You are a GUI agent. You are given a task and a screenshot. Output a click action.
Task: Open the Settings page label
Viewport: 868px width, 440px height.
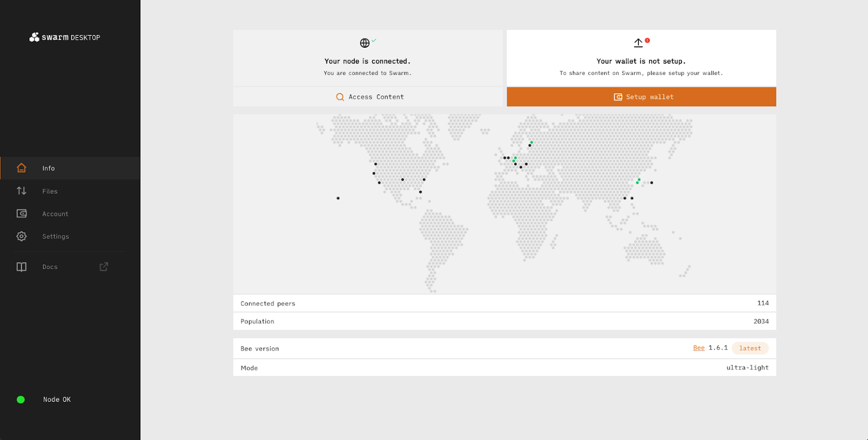point(55,237)
